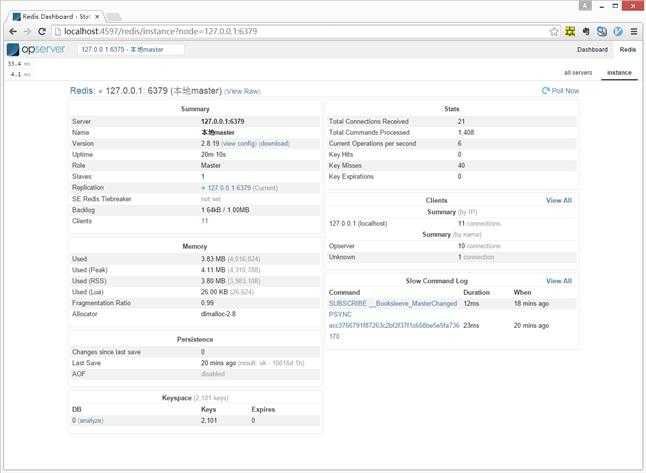Click the Unknown client name row

452,257
